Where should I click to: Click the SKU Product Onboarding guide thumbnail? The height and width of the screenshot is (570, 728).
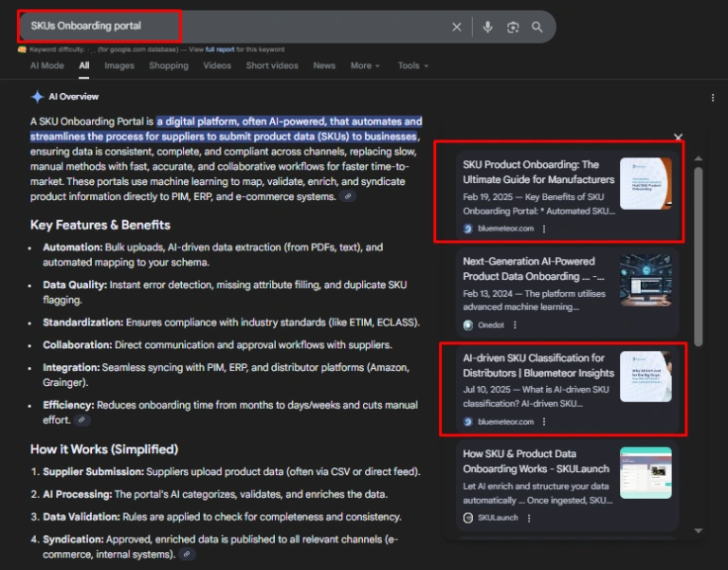(646, 183)
